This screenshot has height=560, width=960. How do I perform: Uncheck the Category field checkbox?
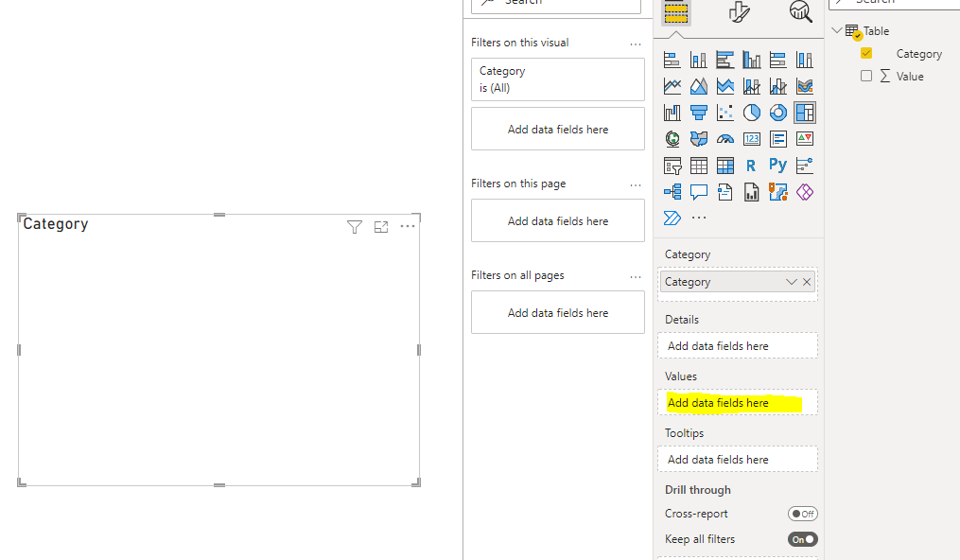[865, 53]
